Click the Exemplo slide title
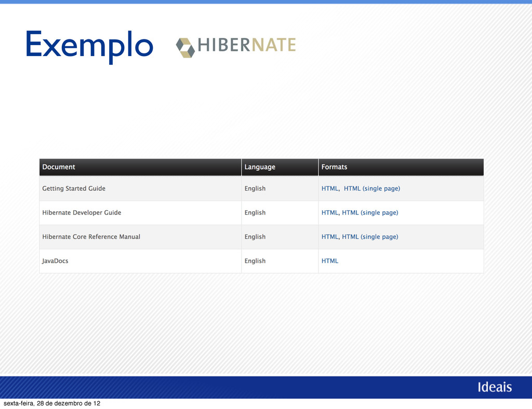The height and width of the screenshot is (409, 532). point(89,46)
